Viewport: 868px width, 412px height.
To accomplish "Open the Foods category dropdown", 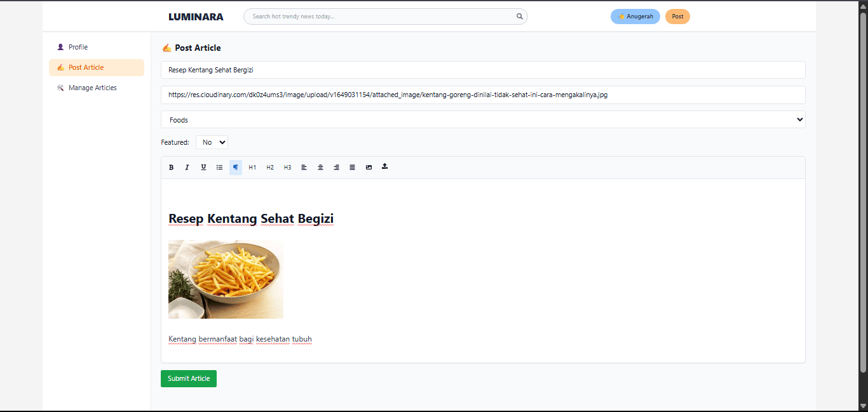I will 483,120.
